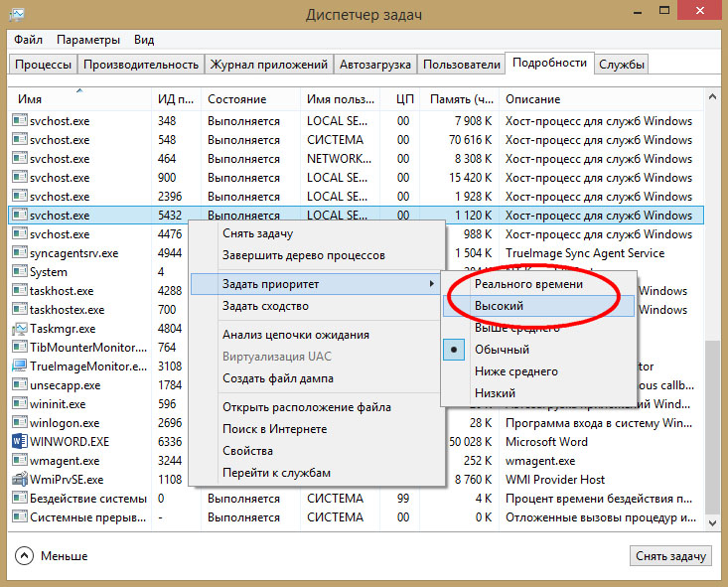
Task: Choose Создать файл дампа
Action: [317, 378]
